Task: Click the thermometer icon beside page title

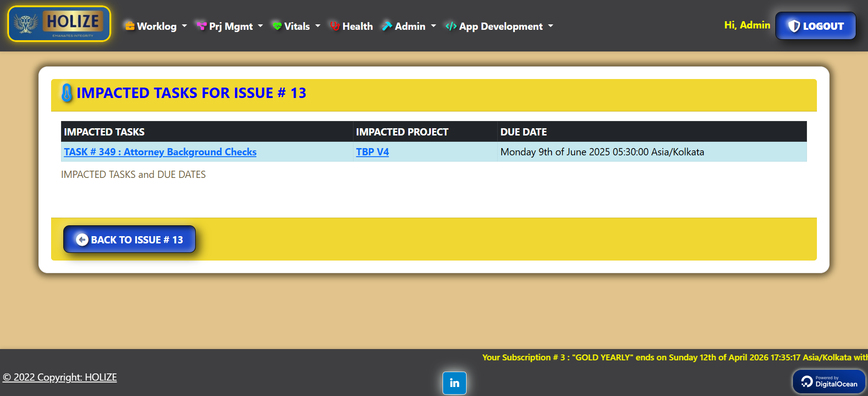Action: pos(67,93)
